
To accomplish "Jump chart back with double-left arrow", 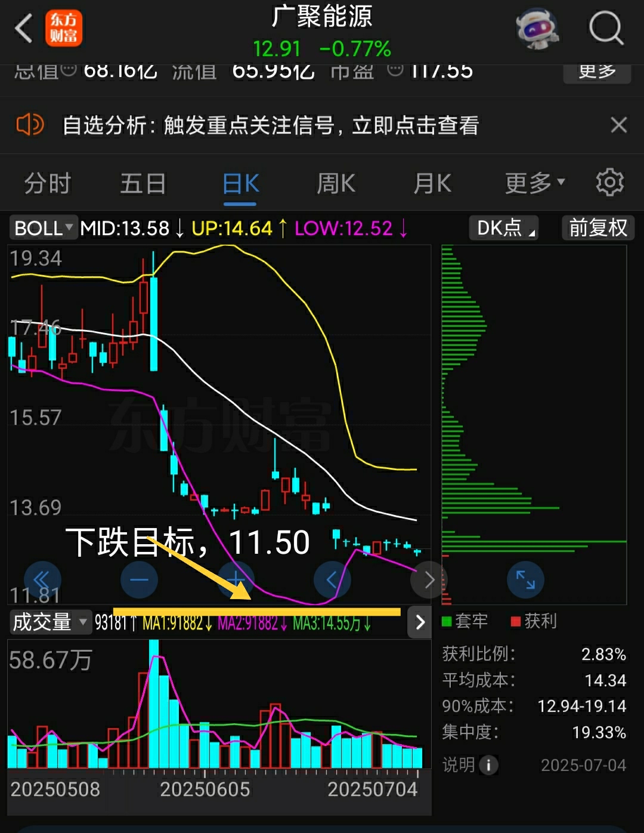I will click(42, 579).
